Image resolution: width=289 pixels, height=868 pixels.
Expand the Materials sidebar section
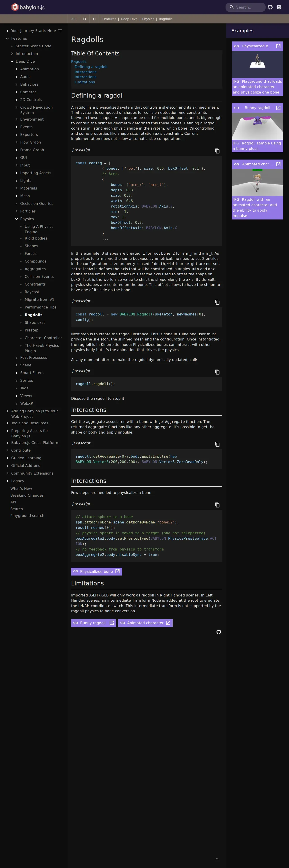(x=16, y=188)
